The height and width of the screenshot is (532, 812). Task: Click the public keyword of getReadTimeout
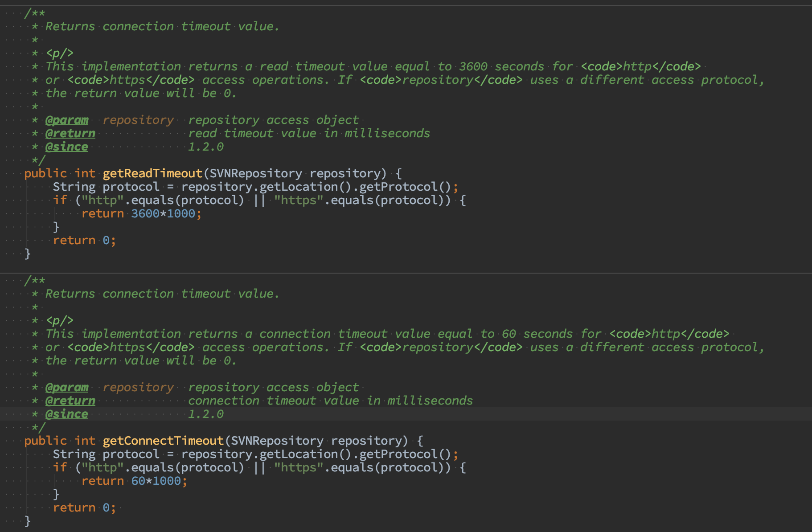coord(45,173)
